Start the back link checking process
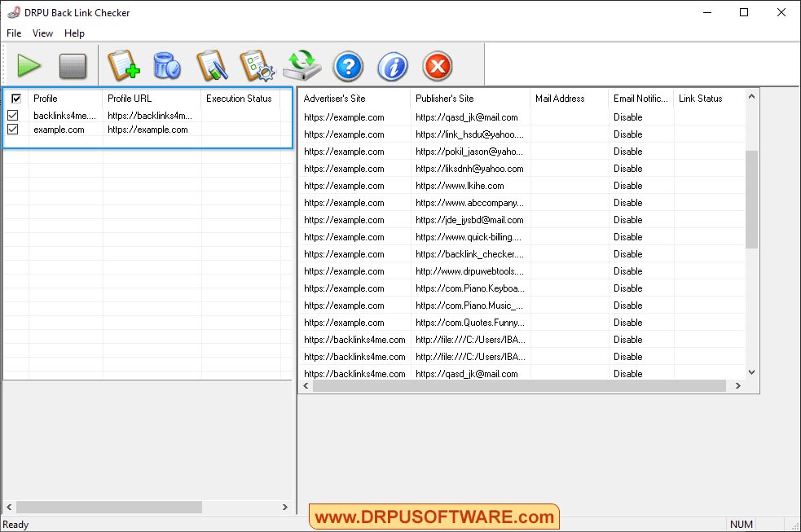 tap(29, 66)
